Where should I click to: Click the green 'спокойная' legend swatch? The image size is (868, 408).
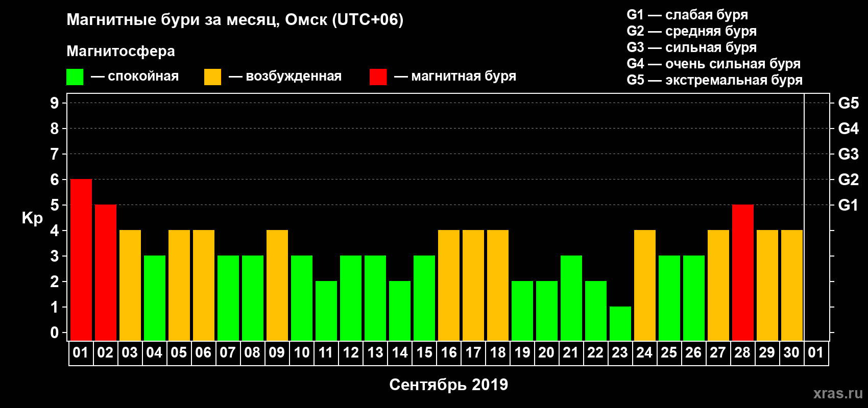coord(75,77)
